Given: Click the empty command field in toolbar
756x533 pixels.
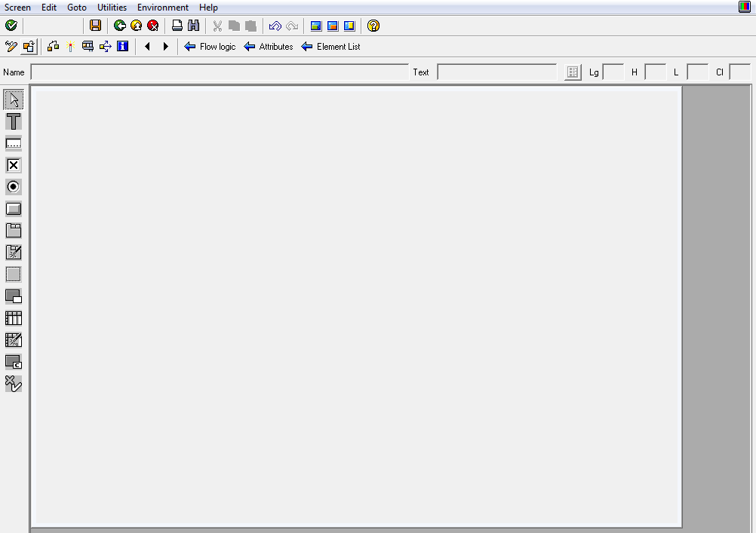Looking at the screenshot, I should [54, 26].
